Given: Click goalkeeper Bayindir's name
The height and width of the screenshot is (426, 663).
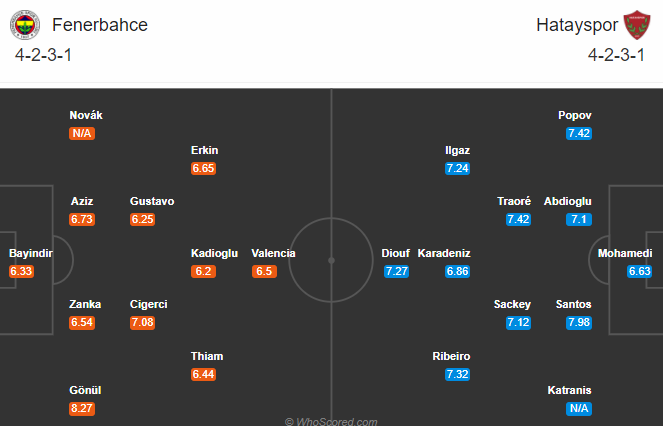Looking at the screenshot, I should coord(31,253).
